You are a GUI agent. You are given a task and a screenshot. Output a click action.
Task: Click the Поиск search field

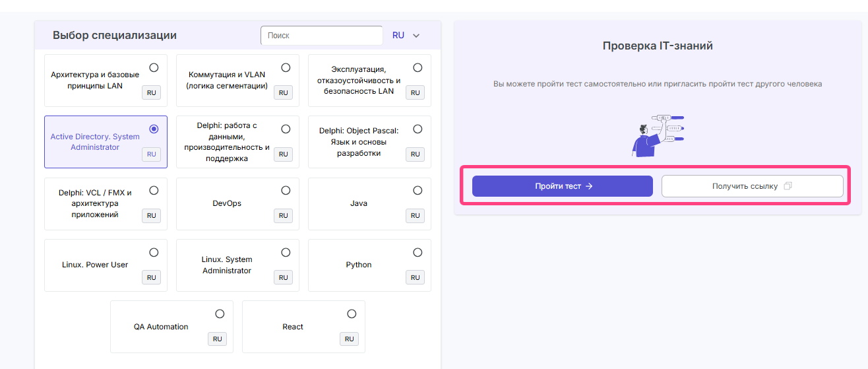(x=321, y=36)
